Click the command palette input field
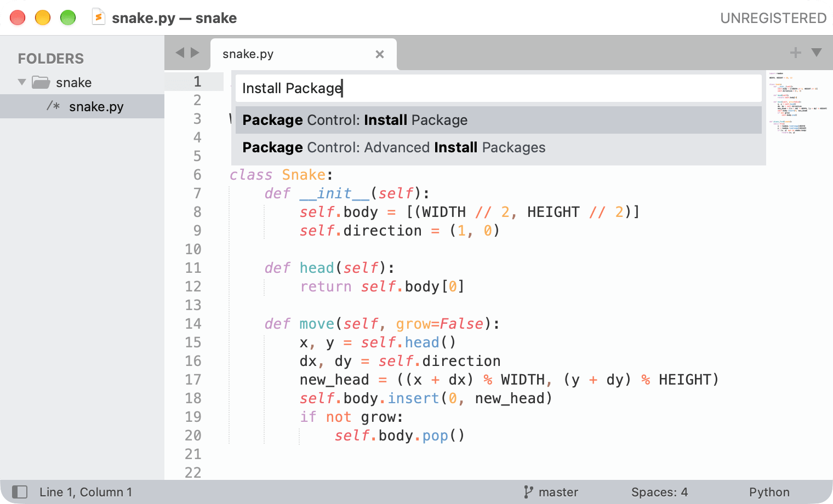The image size is (833, 504). [499, 88]
